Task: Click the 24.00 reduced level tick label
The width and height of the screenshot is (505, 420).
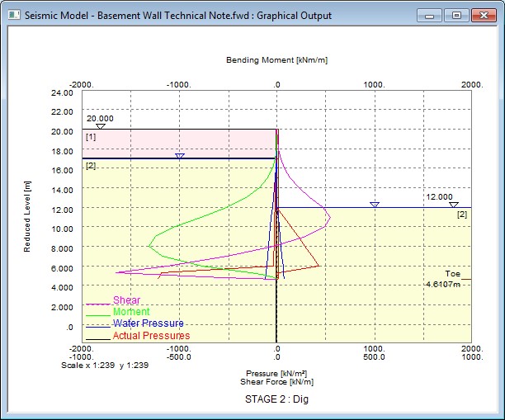Action: [62, 92]
